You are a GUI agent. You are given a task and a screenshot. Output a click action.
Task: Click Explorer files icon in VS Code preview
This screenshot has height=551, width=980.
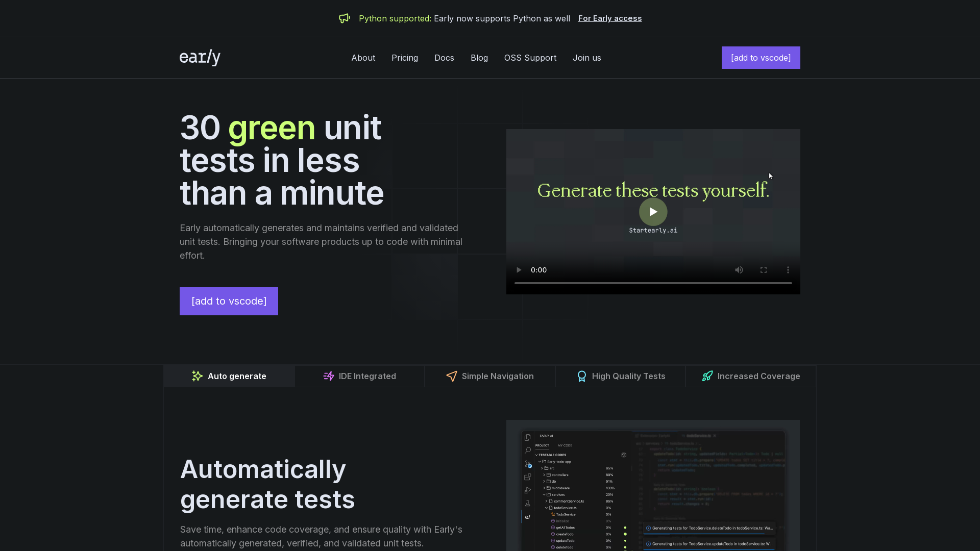click(x=528, y=437)
